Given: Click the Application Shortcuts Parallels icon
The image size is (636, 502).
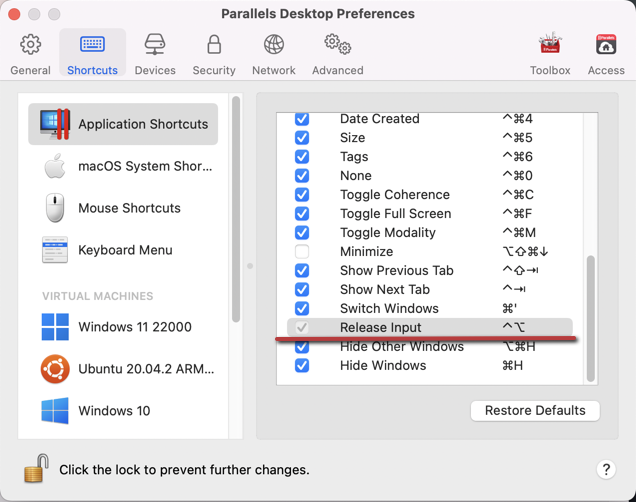Looking at the screenshot, I should (x=55, y=124).
